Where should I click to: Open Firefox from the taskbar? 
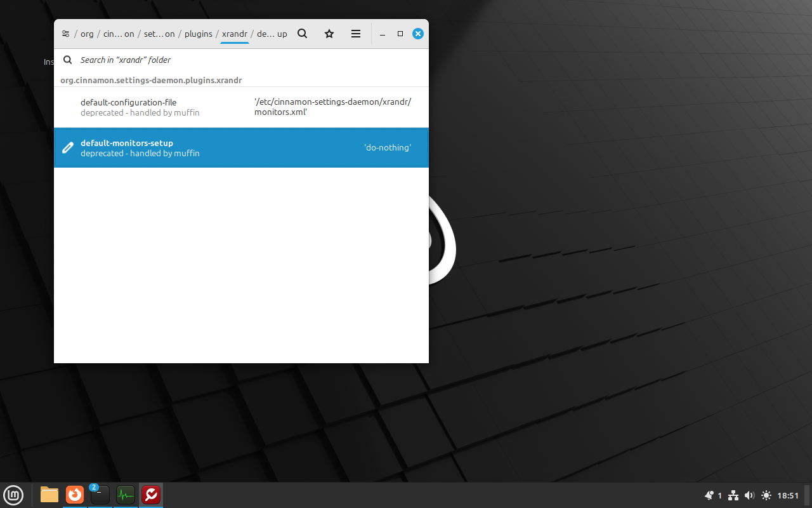75,495
